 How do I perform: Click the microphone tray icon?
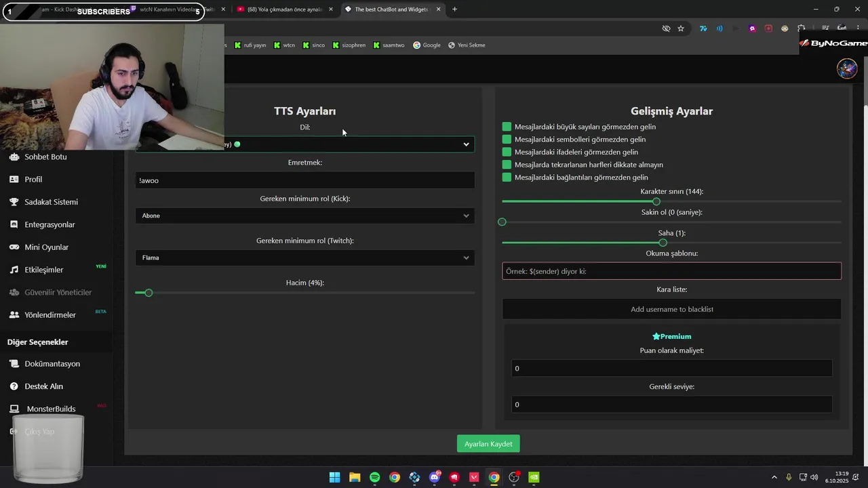789,477
